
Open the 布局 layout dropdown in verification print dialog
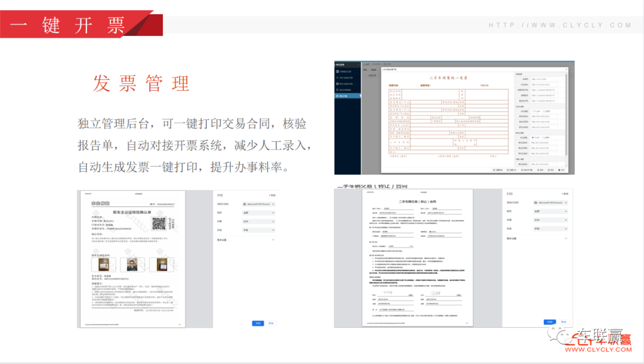(258, 221)
